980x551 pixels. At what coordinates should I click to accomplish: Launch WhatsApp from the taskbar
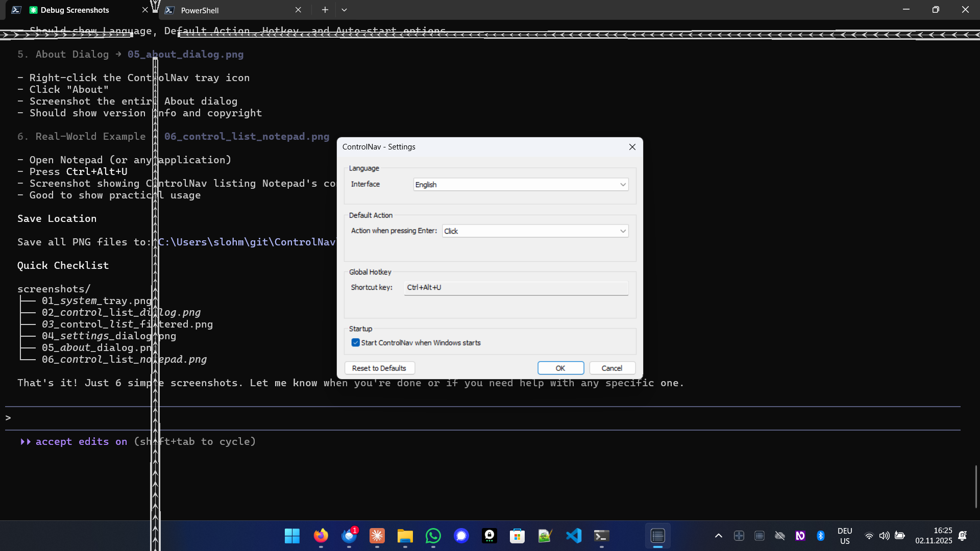[433, 536]
